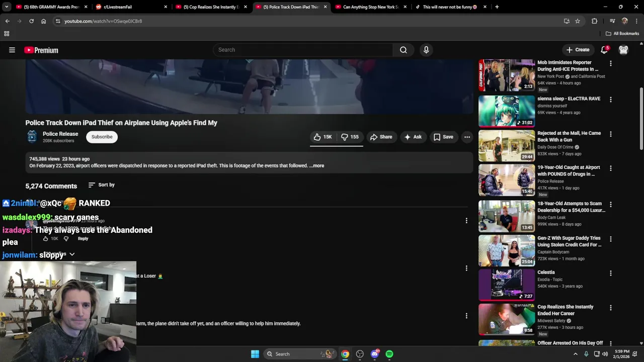Open options for 19-Year-Old Caught at Airport video

(611, 168)
